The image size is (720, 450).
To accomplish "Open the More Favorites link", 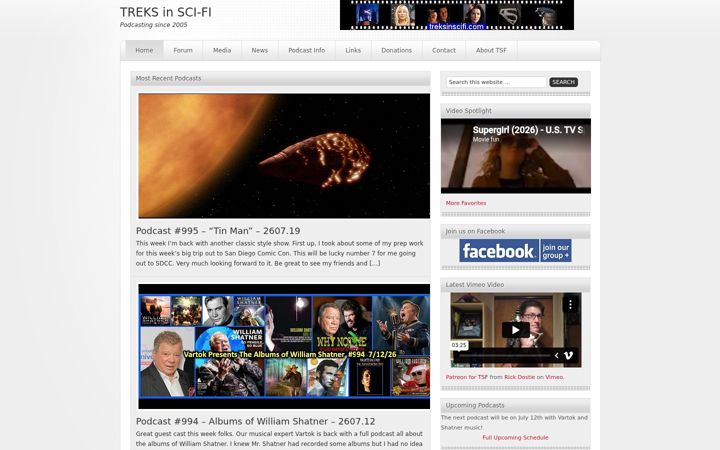I will point(466,203).
